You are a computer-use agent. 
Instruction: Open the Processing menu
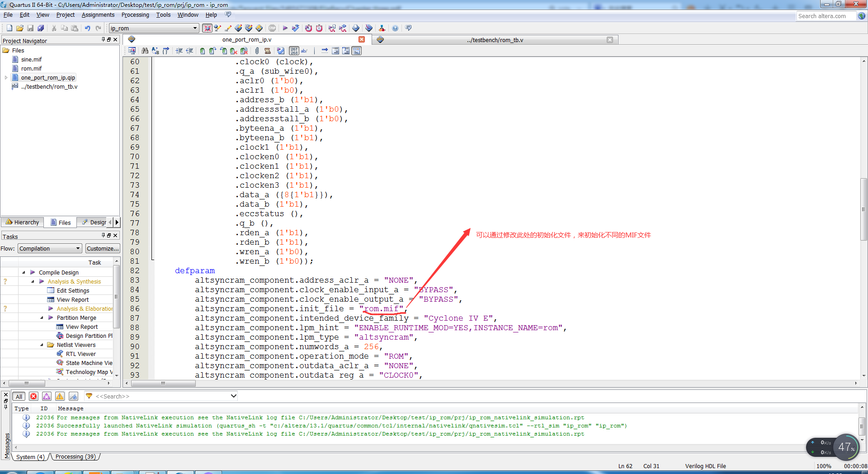pos(135,15)
